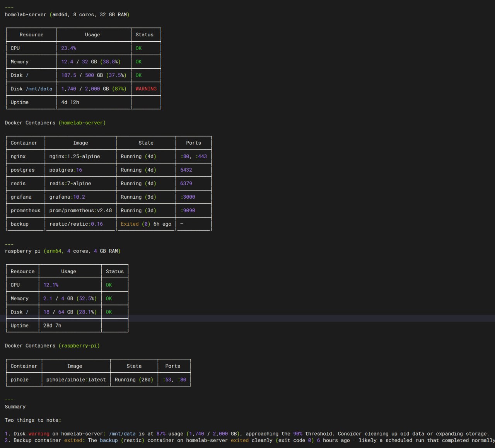This screenshot has width=495, height=448.
Task: Select the CPU usage value 23.4%
Action: [68, 48]
